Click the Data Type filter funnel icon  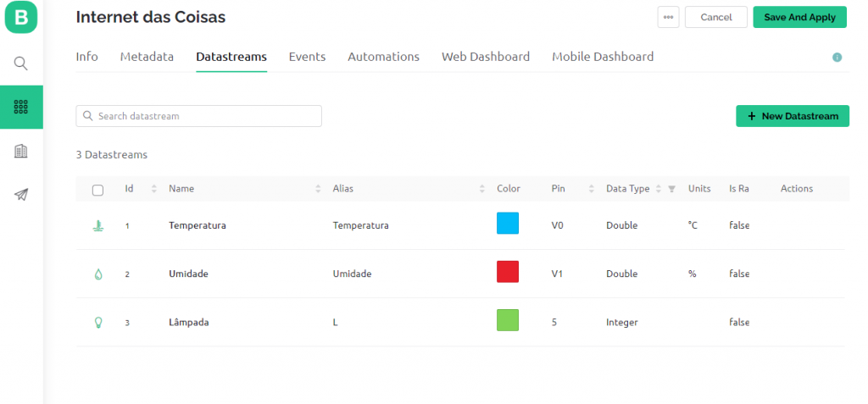coord(671,189)
